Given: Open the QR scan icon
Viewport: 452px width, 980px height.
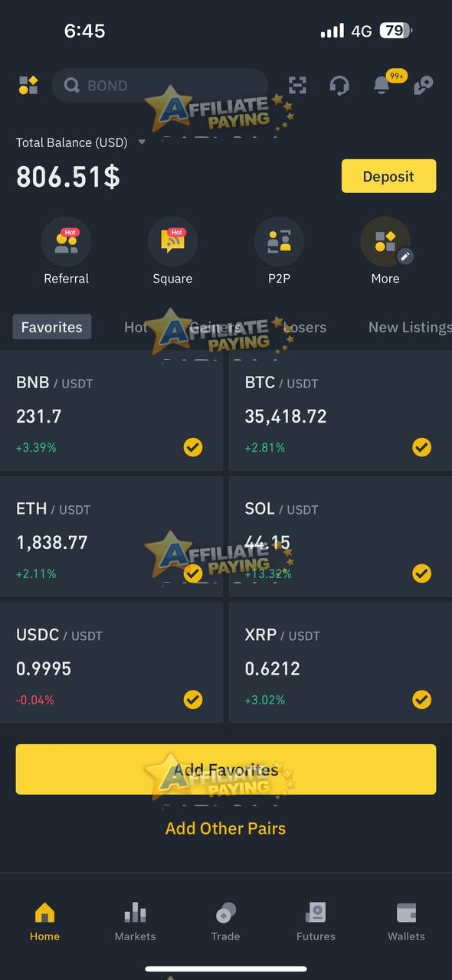Looking at the screenshot, I should tap(297, 85).
